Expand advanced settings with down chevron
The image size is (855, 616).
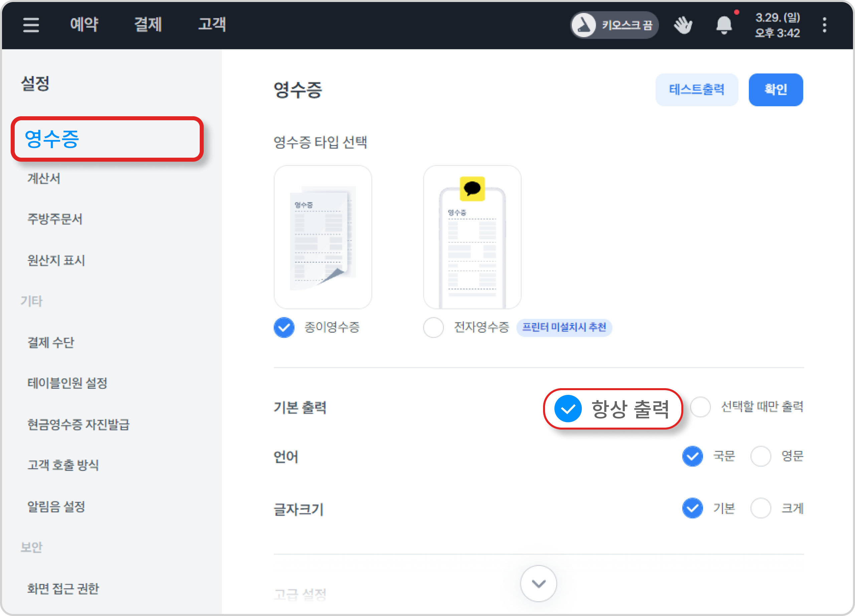[538, 583]
